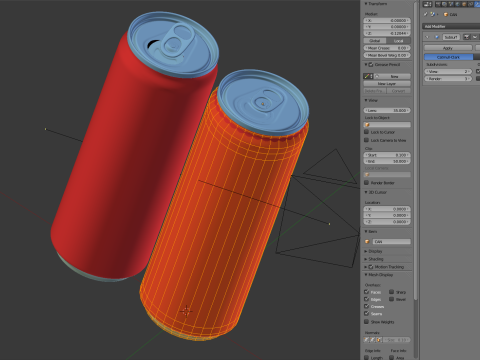Screen dimensions: 480x360
Task: Adjust the Mean Crease slider
Action: click(x=387, y=48)
